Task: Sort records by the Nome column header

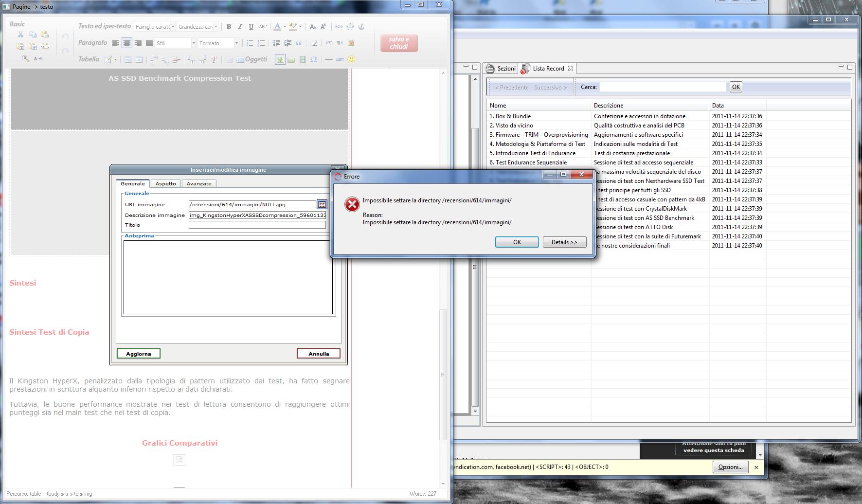Action: (x=538, y=105)
